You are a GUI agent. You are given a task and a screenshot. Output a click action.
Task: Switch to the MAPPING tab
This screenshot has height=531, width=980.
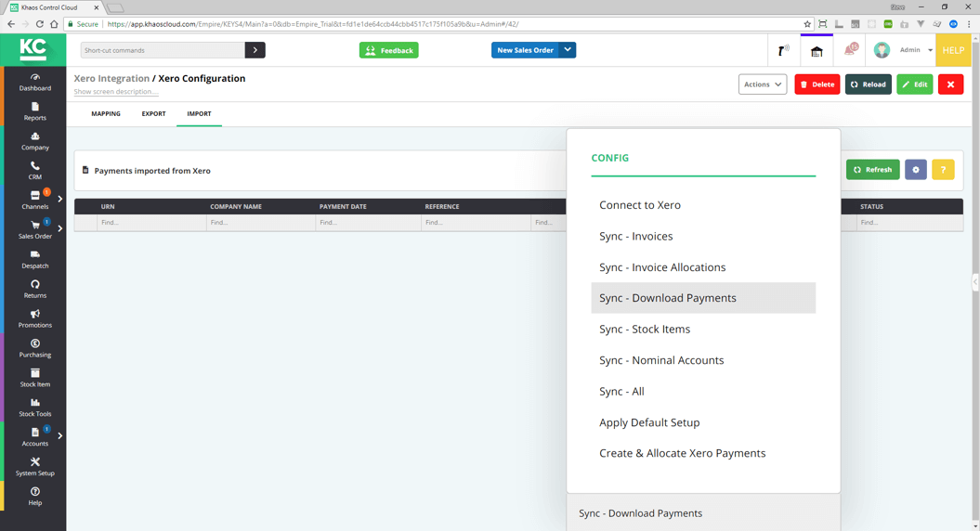(106, 113)
